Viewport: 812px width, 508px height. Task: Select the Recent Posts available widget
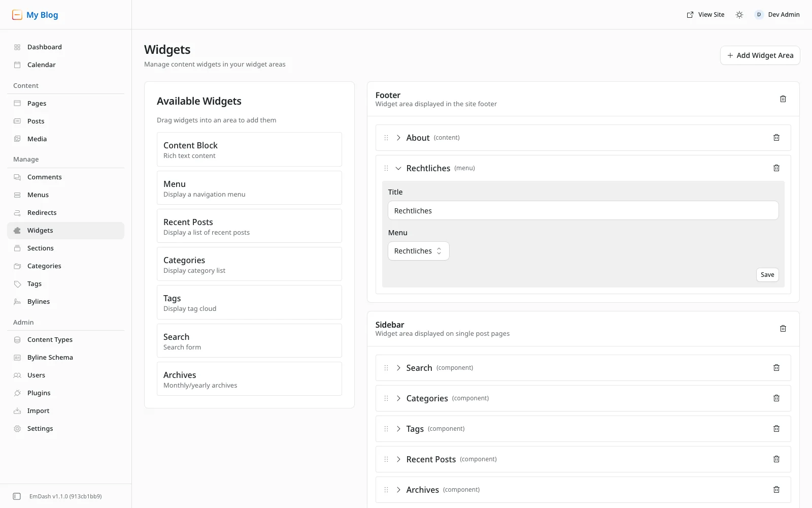click(x=249, y=226)
